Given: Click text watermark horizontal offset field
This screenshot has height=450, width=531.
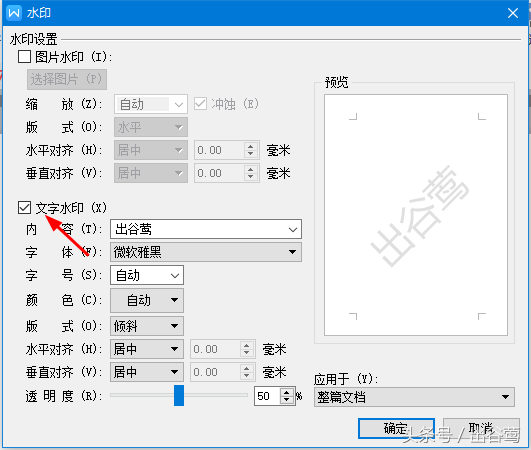Looking at the screenshot, I should point(215,349).
